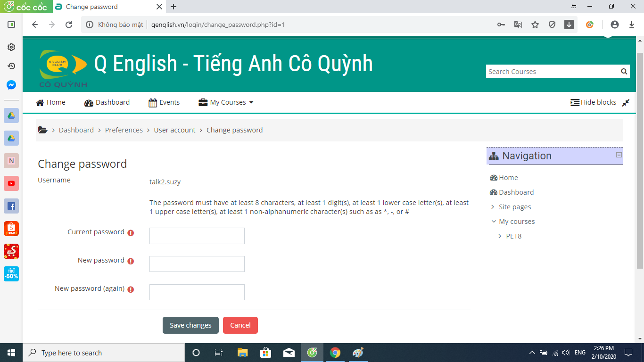The image size is (644, 362).
Task: Click the Q English Cô Quỳnh logo
Action: [63, 68]
